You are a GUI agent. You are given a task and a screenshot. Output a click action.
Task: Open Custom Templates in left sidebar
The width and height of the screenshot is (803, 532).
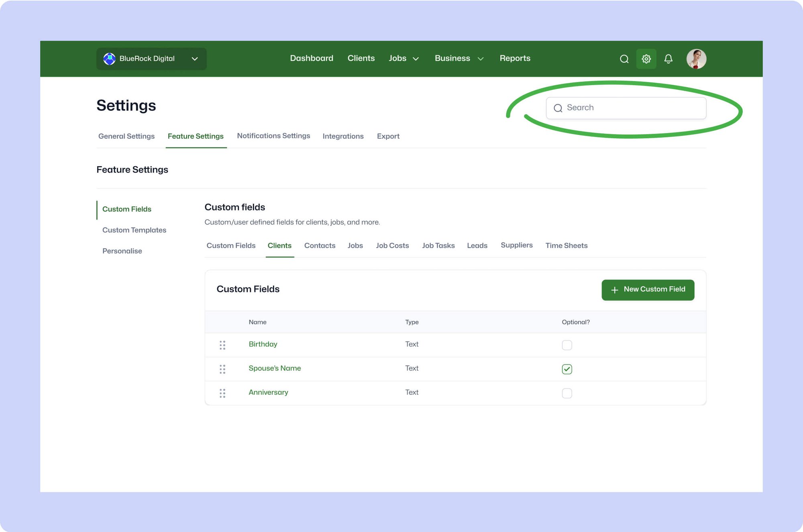click(x=134, y=230)
